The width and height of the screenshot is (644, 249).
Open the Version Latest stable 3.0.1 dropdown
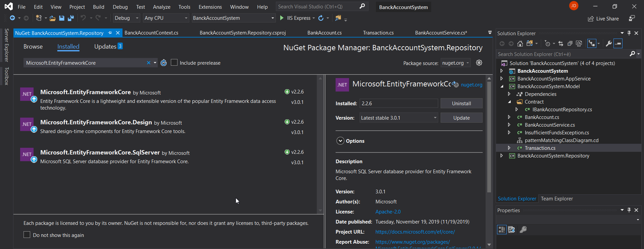tap(399, 118)
